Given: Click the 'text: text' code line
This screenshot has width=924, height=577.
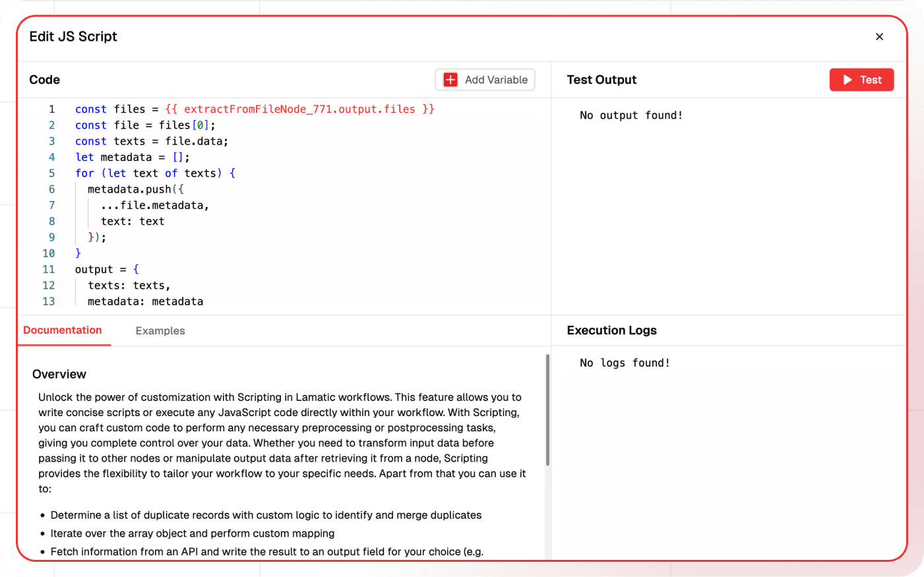Looking at the screenshot, I should [133, 222].
